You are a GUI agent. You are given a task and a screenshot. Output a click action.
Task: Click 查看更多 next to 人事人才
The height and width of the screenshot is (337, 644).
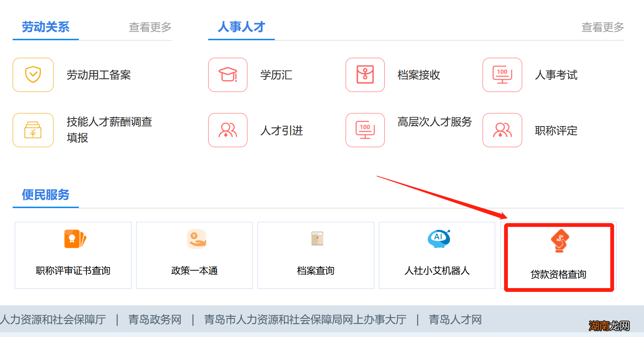tap(602, 27)
